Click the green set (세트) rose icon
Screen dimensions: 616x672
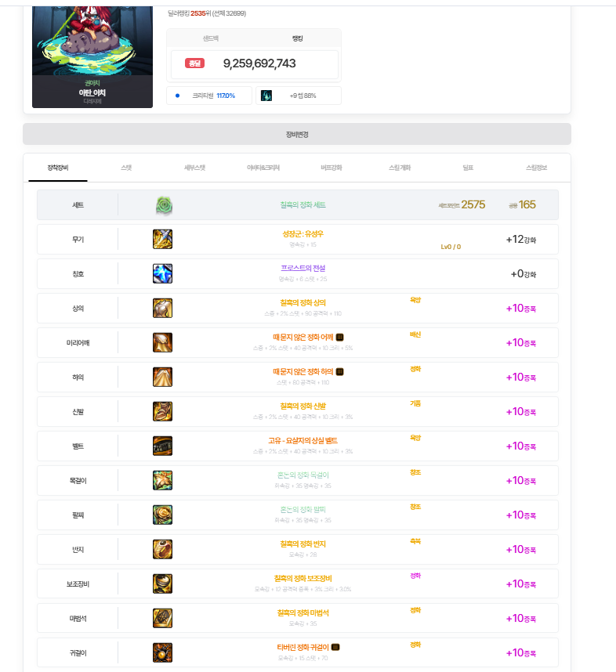(x=163, y=205)
